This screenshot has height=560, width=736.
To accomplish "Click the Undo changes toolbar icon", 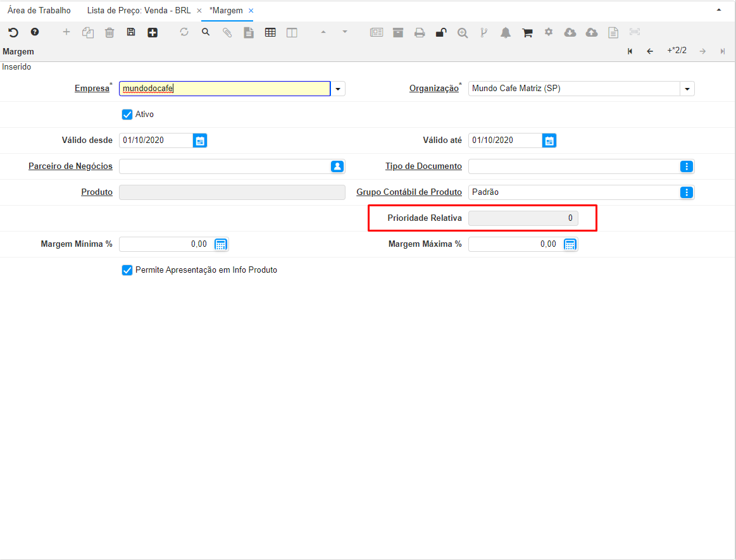I will pos(13,32).
